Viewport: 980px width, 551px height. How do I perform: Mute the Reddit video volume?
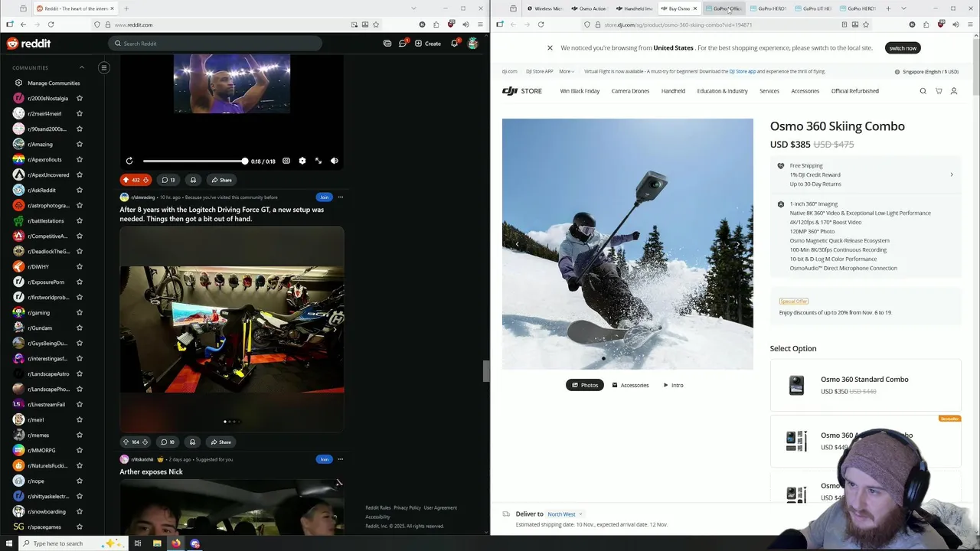pos(335,161)
